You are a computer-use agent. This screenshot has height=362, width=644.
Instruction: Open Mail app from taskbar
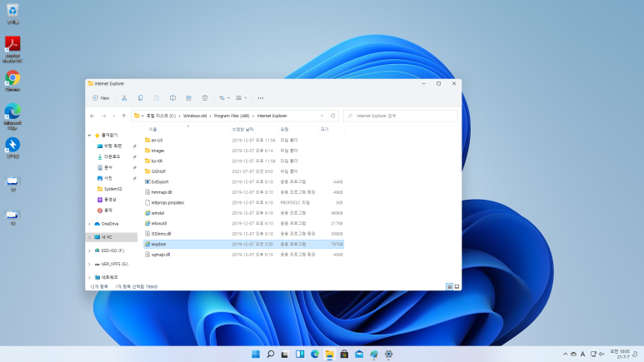[359, 355]
